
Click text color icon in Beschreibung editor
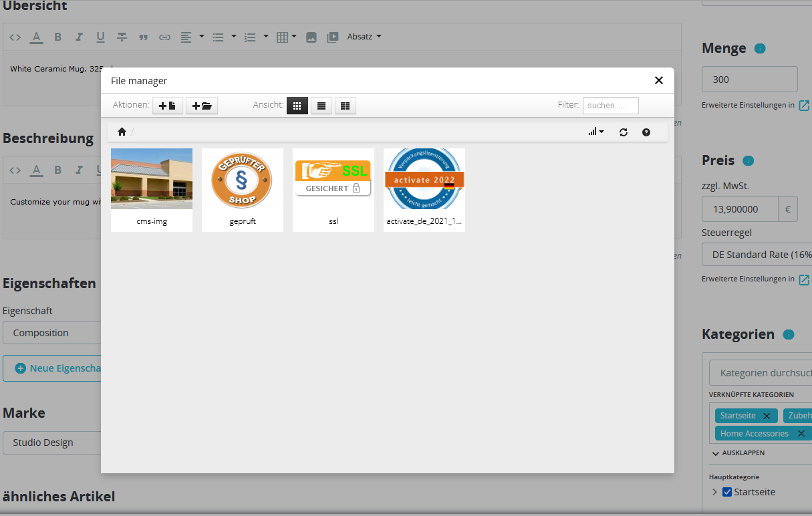37,170
